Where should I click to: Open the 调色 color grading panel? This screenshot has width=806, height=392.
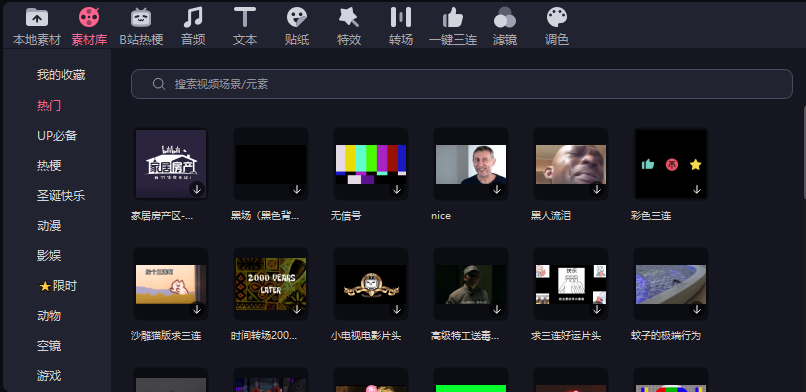coord(557,27)
